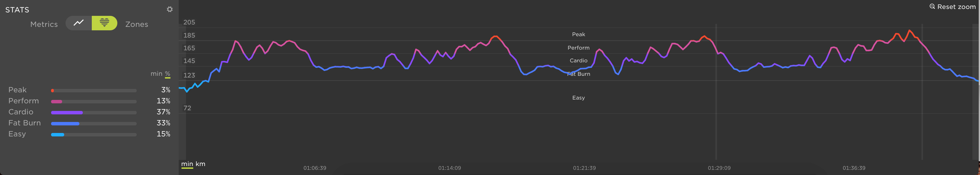Click the 01:29:09 time axis label

point(719,168)
